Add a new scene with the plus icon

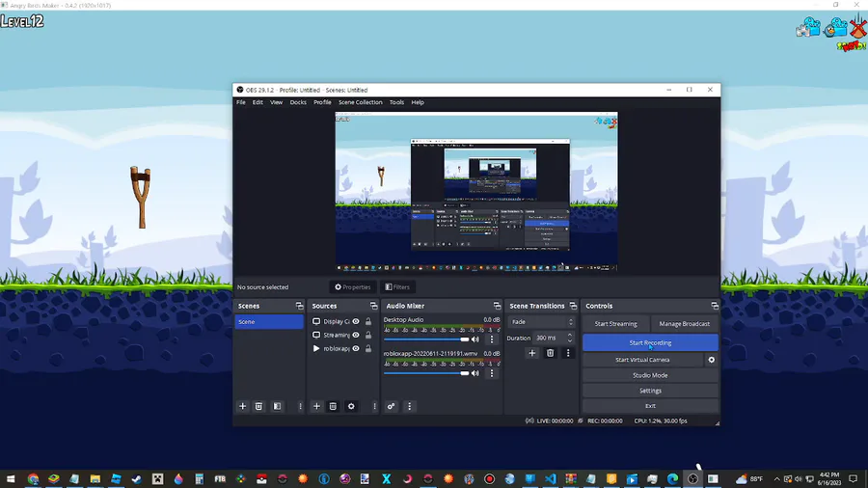[242, 406]
